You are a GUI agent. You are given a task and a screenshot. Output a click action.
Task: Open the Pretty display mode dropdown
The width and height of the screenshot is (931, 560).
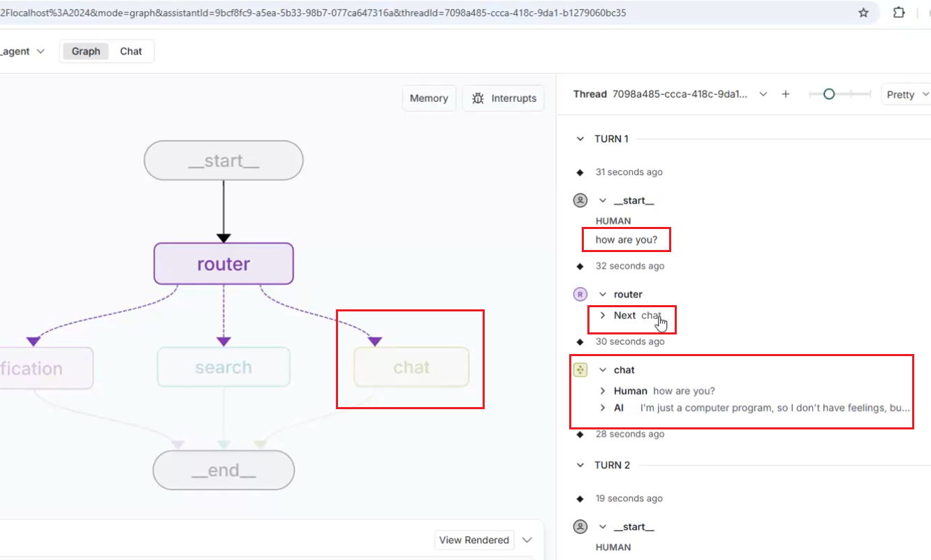pyautogui.click(x=907, y=94)
